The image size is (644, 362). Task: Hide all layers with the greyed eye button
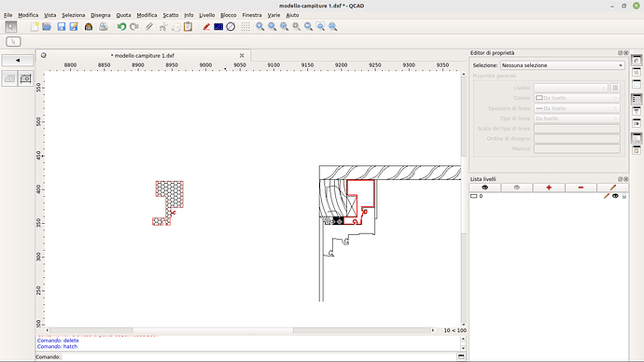517,188
